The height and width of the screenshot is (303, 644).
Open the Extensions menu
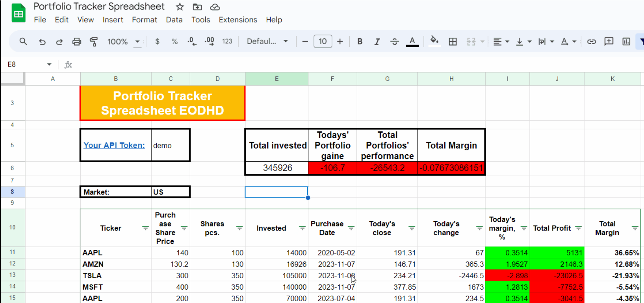[x=238, y=20]
